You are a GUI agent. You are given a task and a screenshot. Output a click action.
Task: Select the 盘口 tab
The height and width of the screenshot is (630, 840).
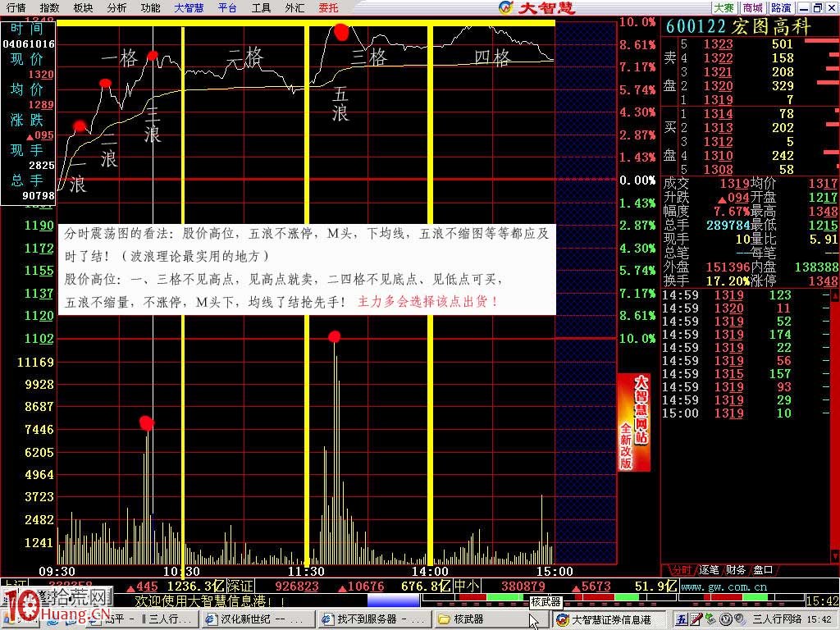763,569
